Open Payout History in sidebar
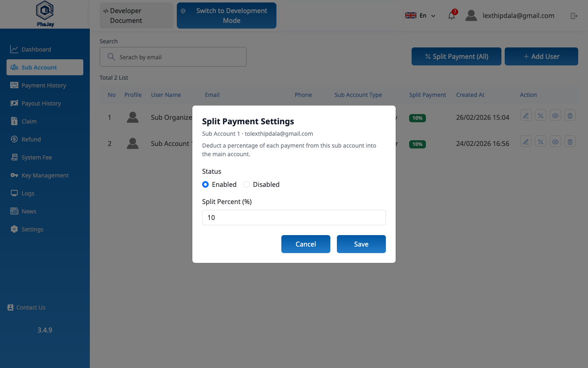Image resolution: width=588 pixels, height=368 pixels. 45,103
